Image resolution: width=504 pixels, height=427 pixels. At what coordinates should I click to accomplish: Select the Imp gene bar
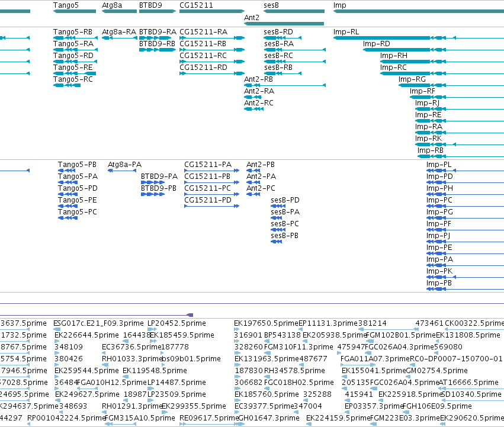coord(419,11)
